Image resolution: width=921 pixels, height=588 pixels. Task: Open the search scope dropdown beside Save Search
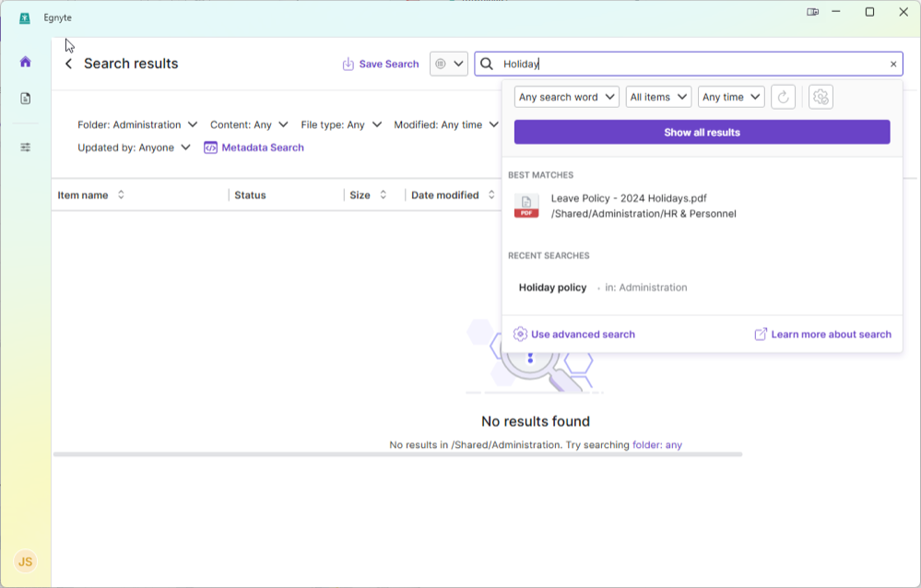click(449, 64)
